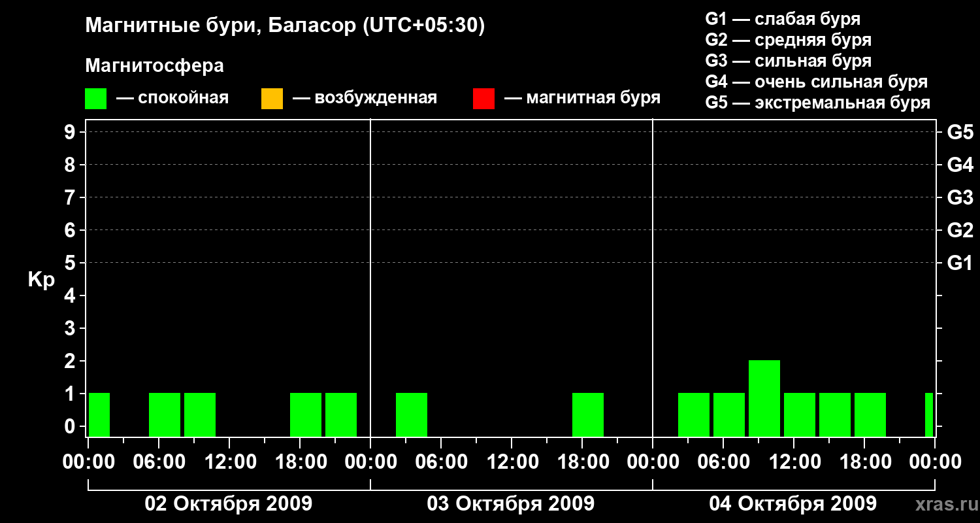The width and height of the screenshot is (980, 523).
Task: Click the '12:00' tick label under 03 October
Action: pos(512,462)
